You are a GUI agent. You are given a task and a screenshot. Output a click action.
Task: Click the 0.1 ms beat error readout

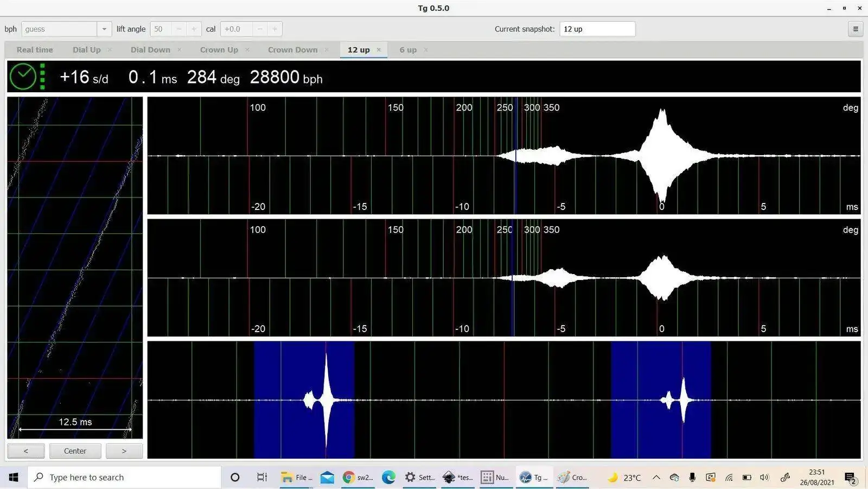pos(152,77)
